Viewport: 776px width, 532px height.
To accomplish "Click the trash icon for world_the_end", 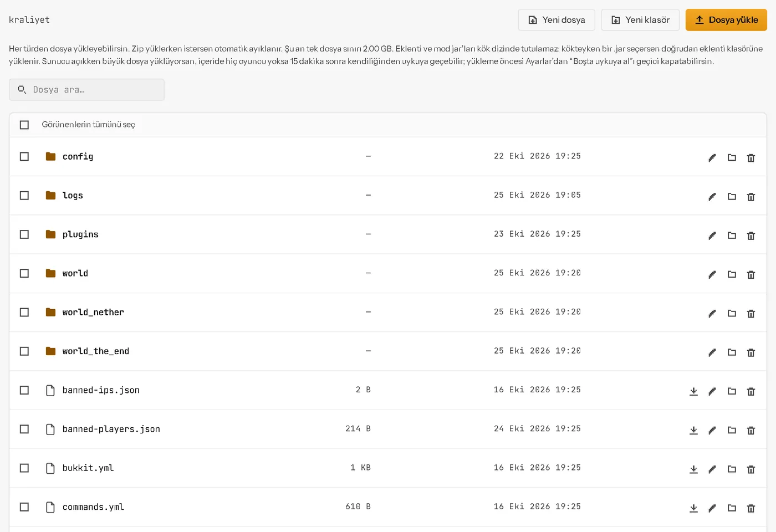I will pyautogui.click(x=751, y=352).
